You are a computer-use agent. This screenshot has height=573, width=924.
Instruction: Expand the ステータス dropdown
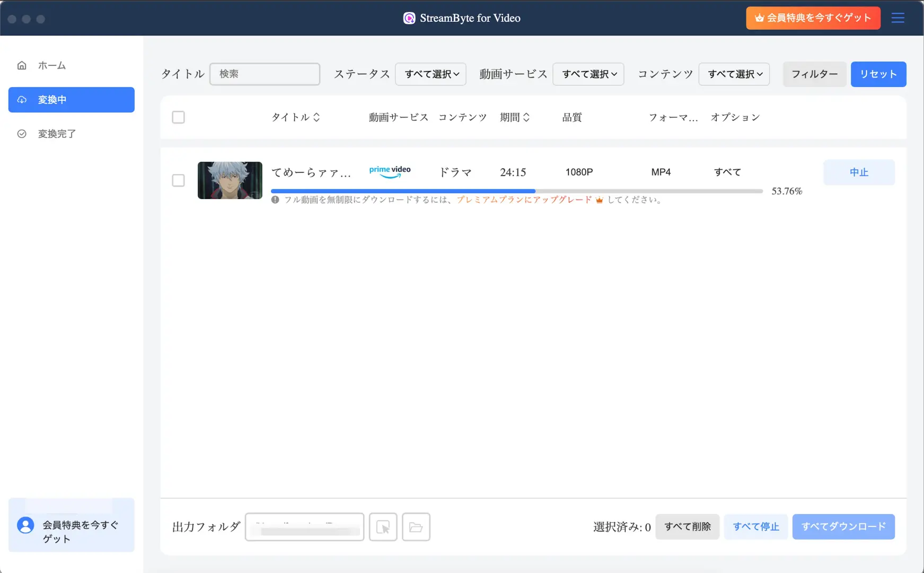click(x=430, y=74)
